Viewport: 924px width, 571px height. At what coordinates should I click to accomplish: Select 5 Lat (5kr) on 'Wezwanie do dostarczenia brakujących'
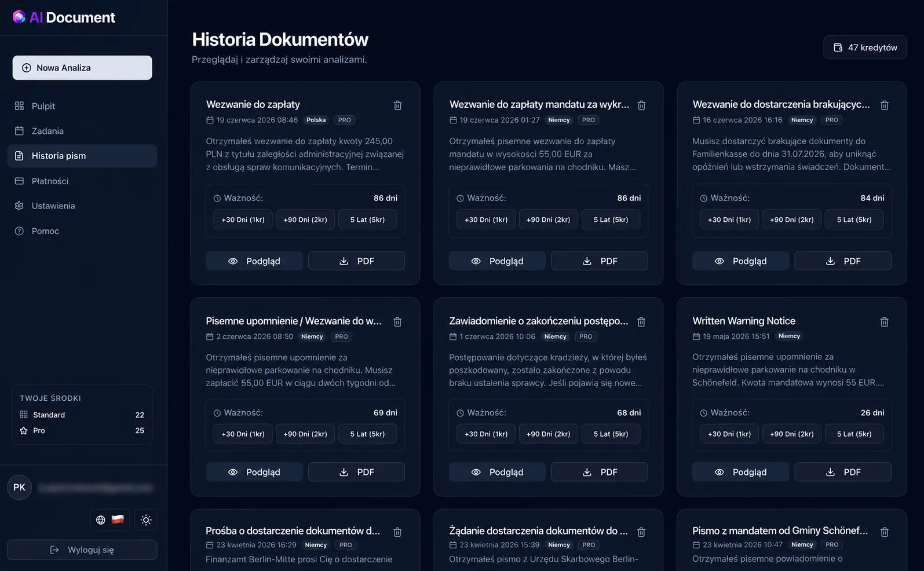pos(854,219)
